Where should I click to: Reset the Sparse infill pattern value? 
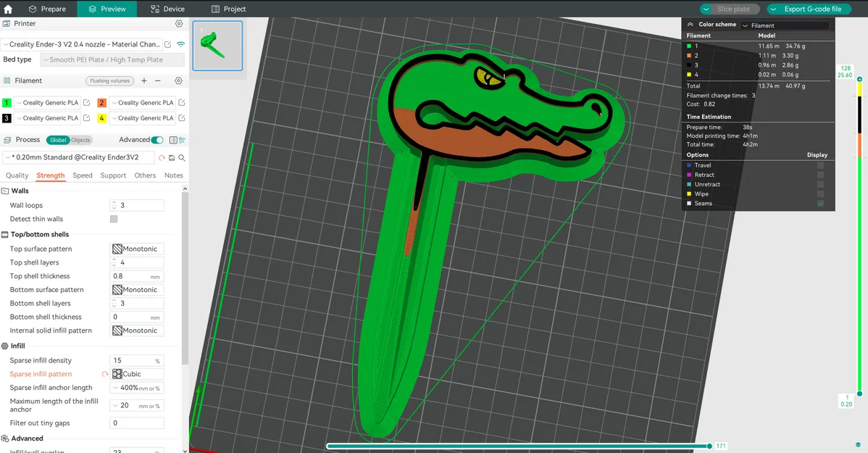(104, 375)
